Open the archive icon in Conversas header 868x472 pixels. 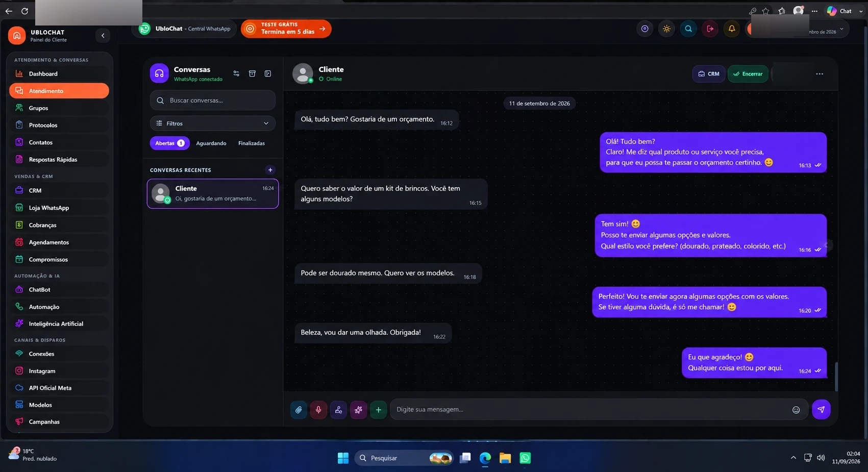click(x=252, y=73)
